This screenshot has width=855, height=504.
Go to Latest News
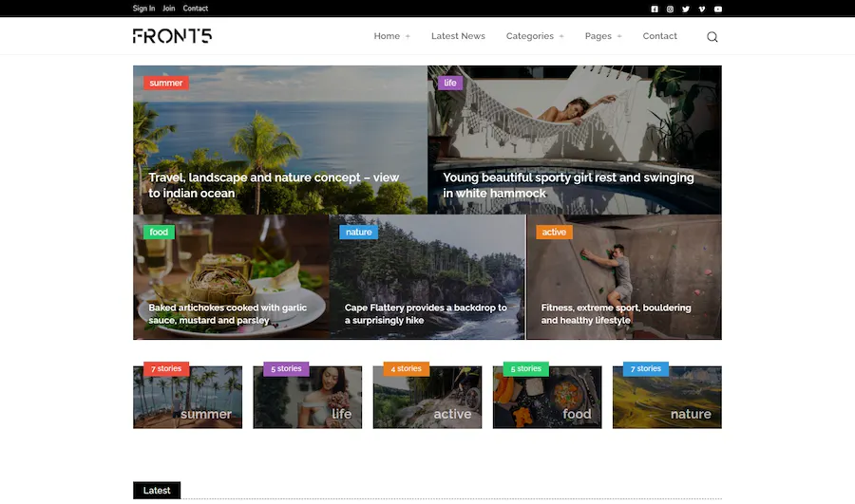pyautogui.click(x=458, y=36)
